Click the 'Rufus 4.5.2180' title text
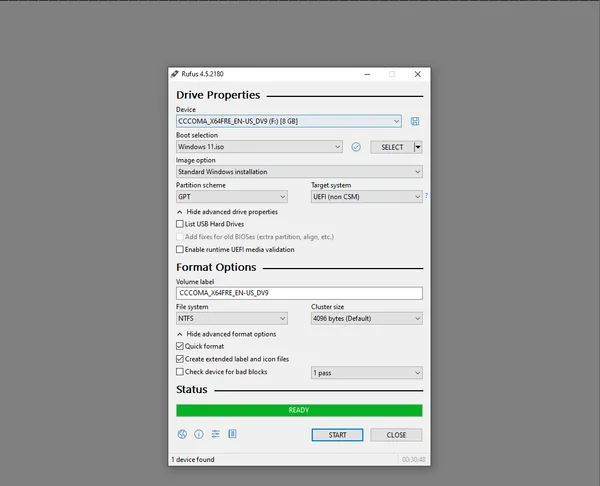 tap(202, 74)
